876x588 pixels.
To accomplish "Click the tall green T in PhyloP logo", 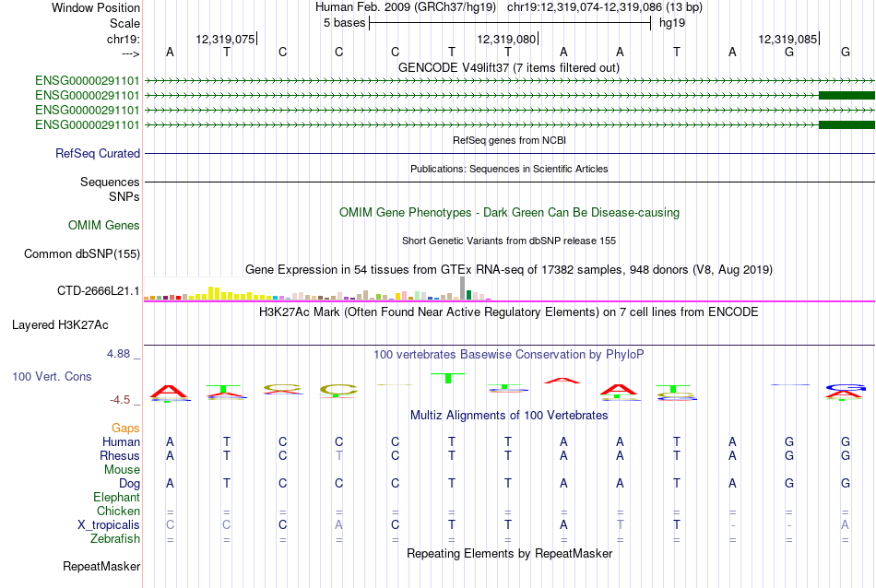I will [448, 378].
